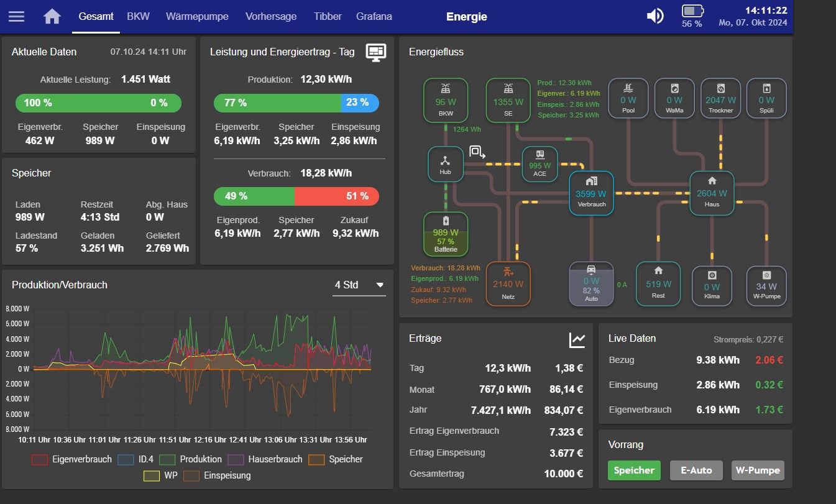This screenshot has width=836, height=504.
Task: Click the Produktion 77 % / 23 % bar
Action: point(296,103)
